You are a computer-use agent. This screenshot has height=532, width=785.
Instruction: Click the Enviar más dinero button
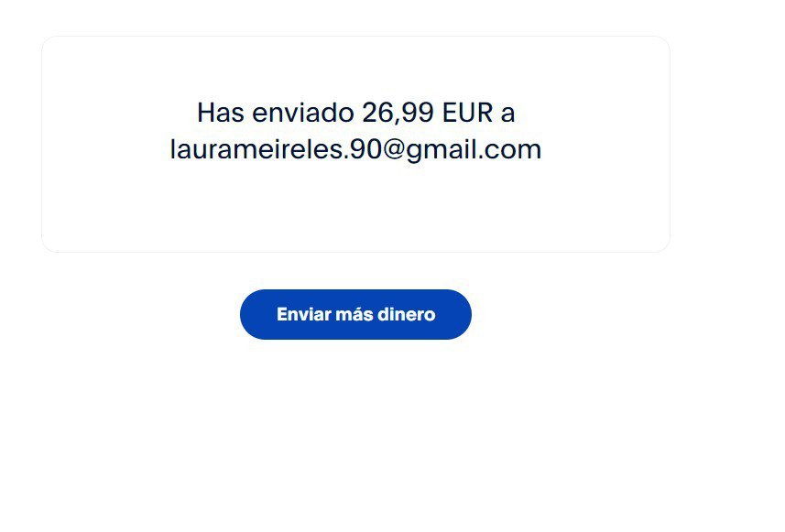355,314
